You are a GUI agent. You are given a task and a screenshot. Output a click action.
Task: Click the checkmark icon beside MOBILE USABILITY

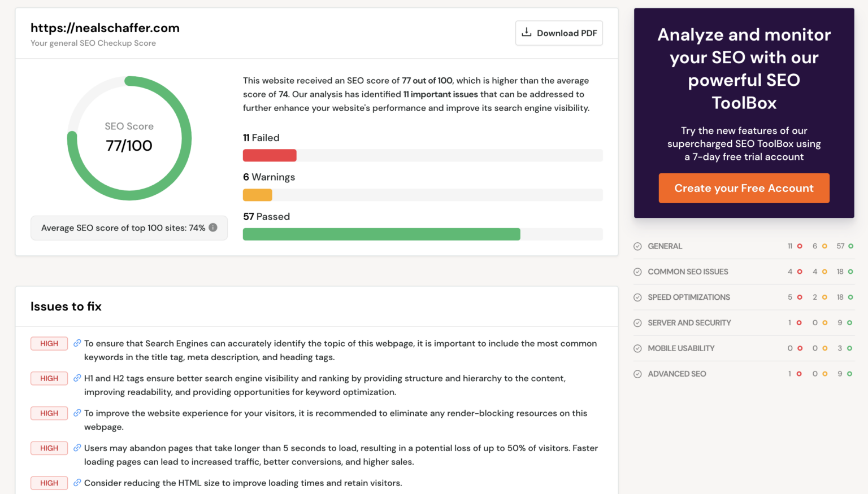click(637, 348)
